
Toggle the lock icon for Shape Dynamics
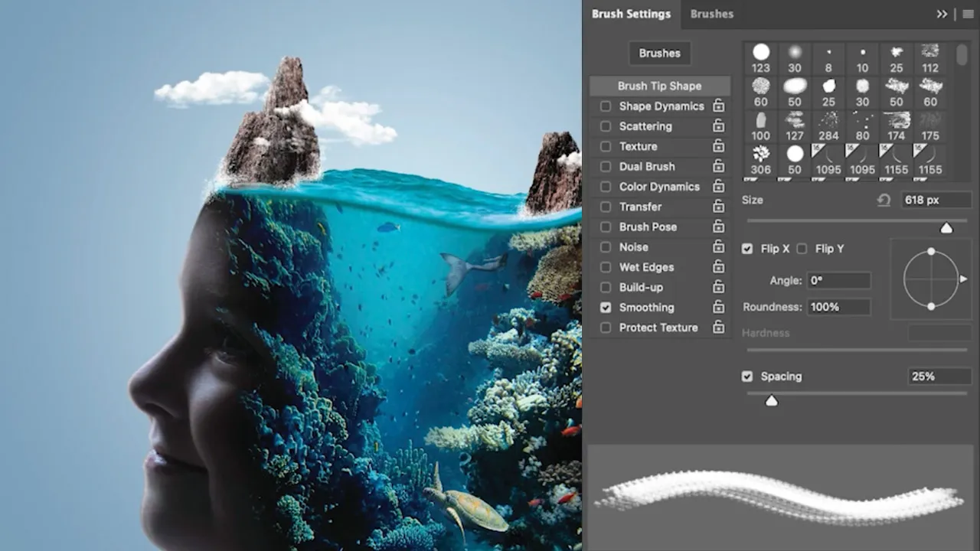point(718,106)
